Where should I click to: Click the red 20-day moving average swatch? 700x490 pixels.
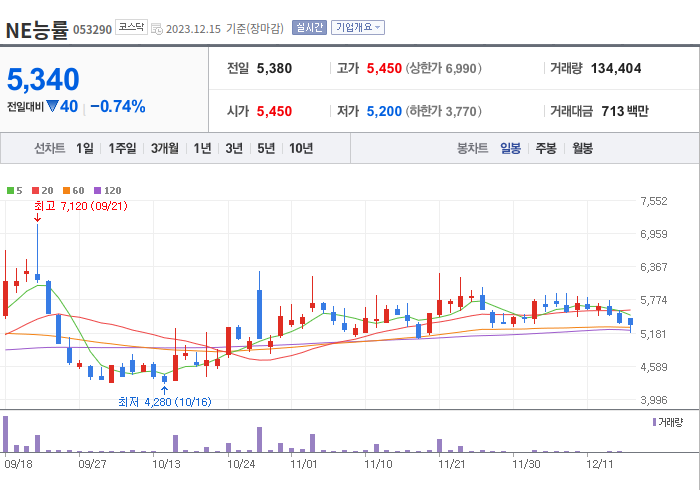pos(36,191)
